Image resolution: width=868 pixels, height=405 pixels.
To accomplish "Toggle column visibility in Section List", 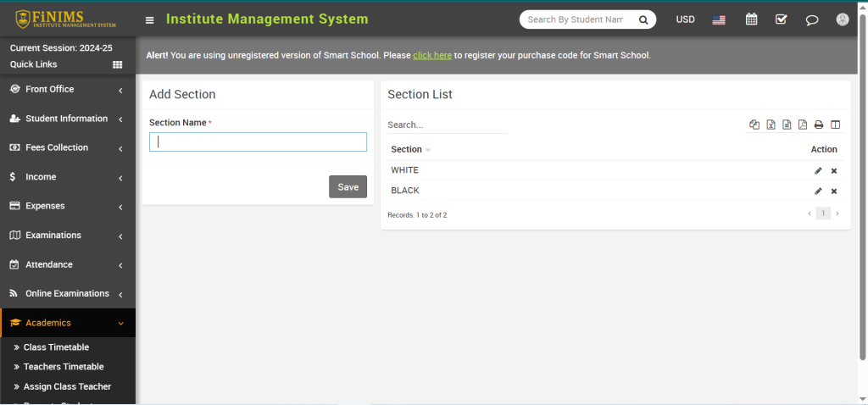I will click(x=835, y=125).
